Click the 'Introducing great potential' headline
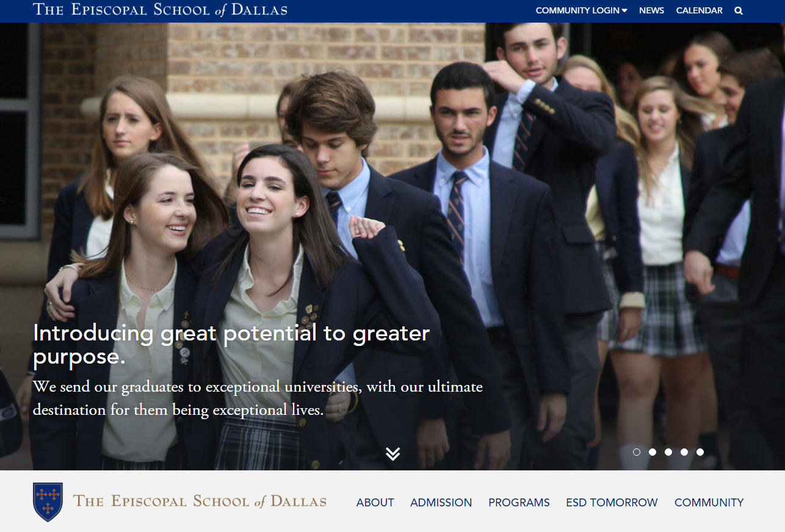The height and width of the screenshot is (532, 785). click(231, 345)
